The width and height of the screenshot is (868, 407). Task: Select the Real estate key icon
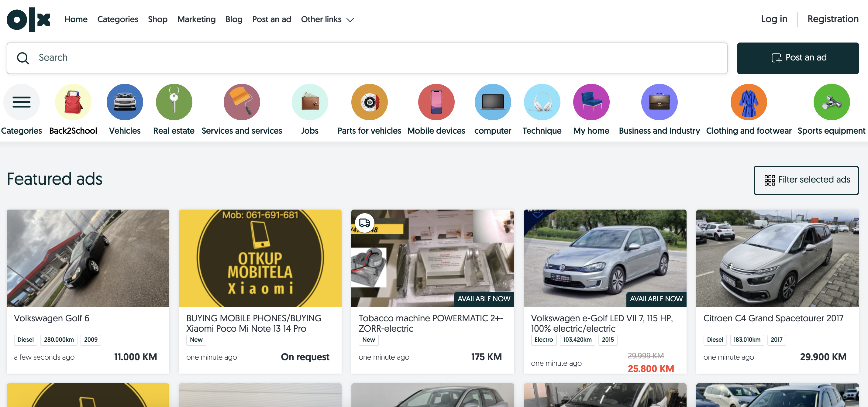click(174, 102)
